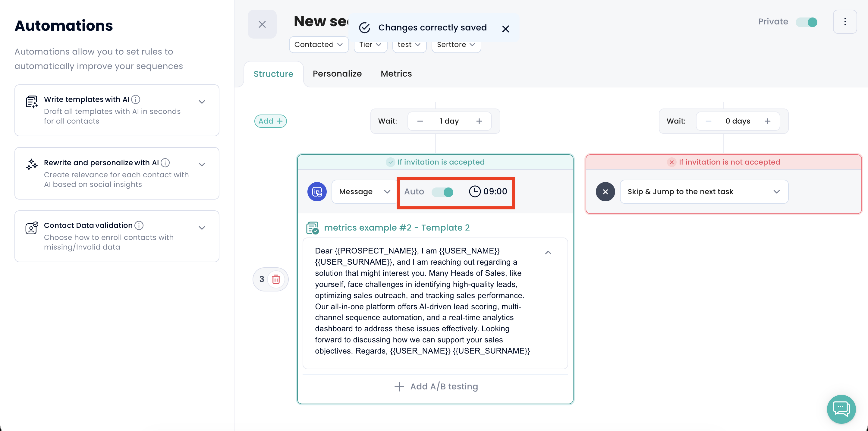Open the Message type dropdown
Viewport: 868px width, 431px height.
coord(364,191)
